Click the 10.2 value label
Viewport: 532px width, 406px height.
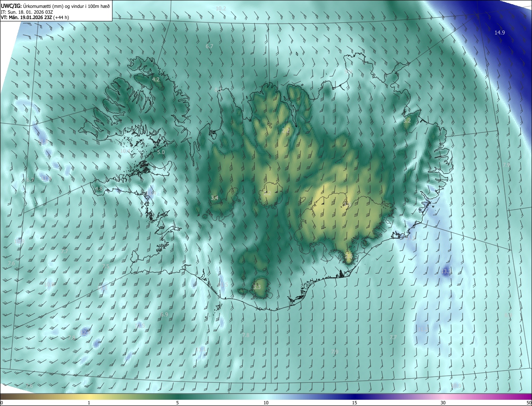point(221,8)
